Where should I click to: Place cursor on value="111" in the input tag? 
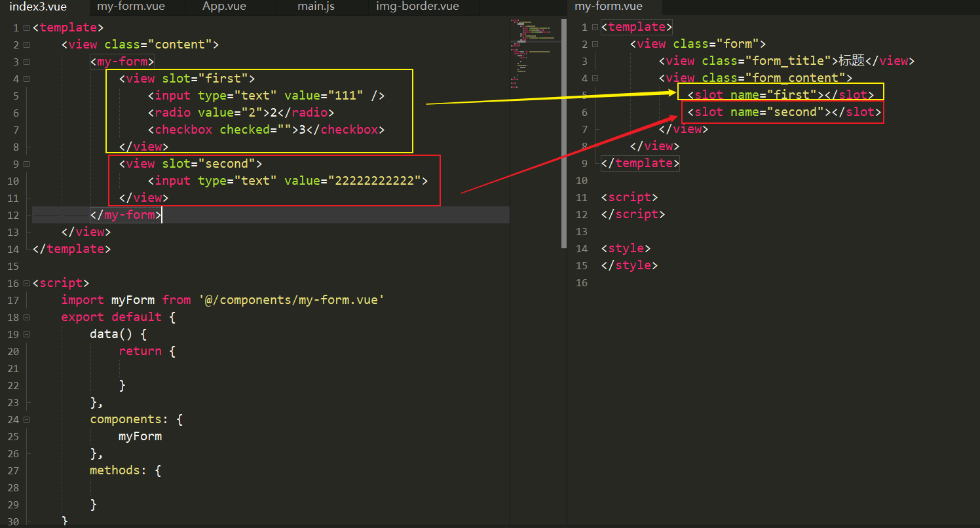pyautogui.click(x=324, y=96)
